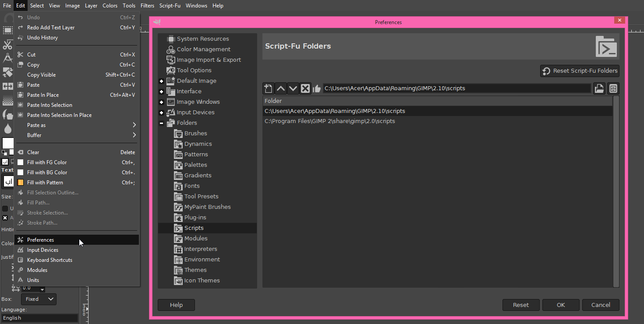644x324 pixels.
Task: Collapse the Folders section
Action: pos(161,123)
